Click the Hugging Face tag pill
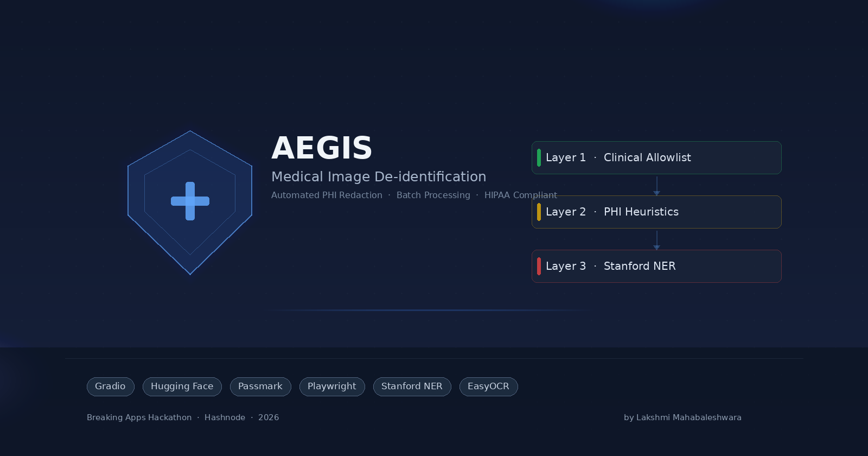 [182, 387]
